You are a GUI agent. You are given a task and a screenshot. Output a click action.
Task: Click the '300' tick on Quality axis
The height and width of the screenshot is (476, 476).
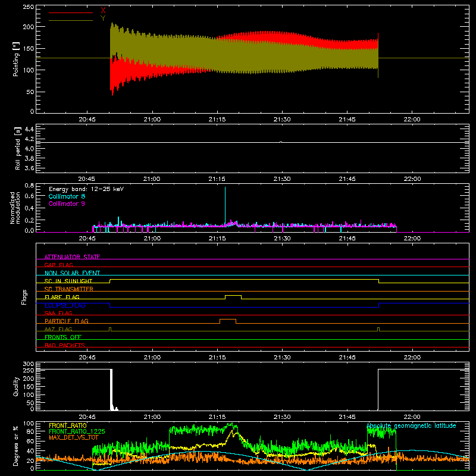29,364
